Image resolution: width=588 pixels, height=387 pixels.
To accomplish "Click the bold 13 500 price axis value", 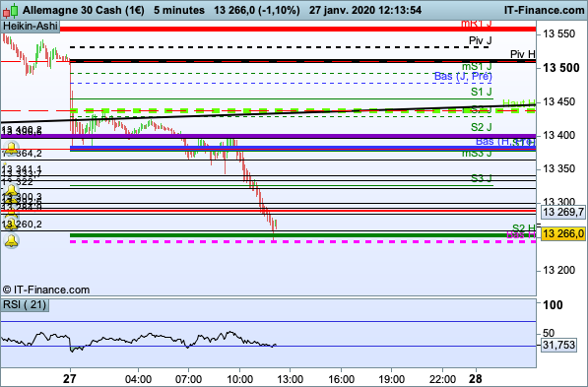I will tap(561, 68).
